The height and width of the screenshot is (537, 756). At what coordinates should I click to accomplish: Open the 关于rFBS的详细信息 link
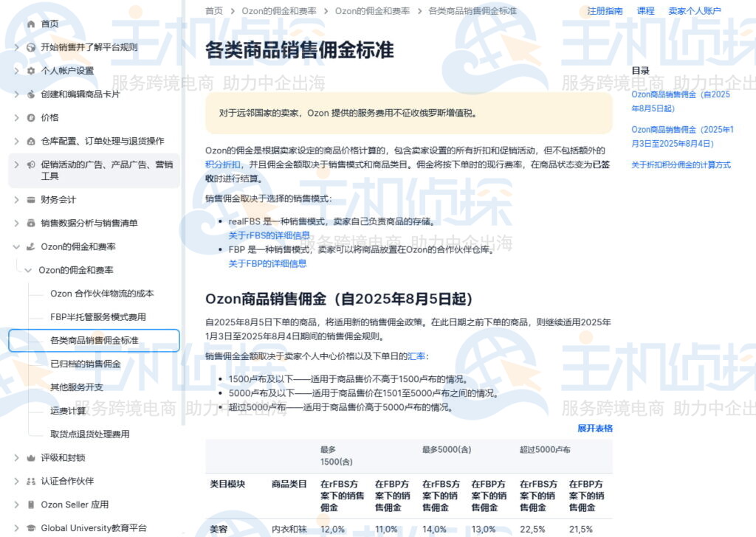269,236
